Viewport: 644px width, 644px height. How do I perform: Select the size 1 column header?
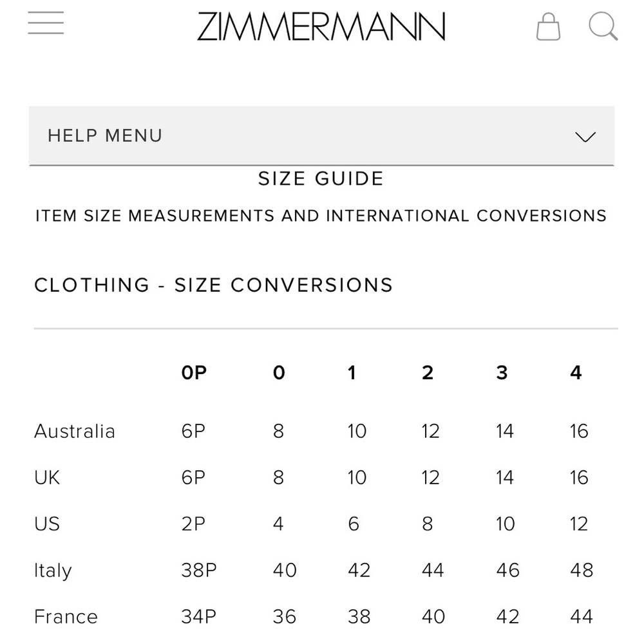click(352, 372)
